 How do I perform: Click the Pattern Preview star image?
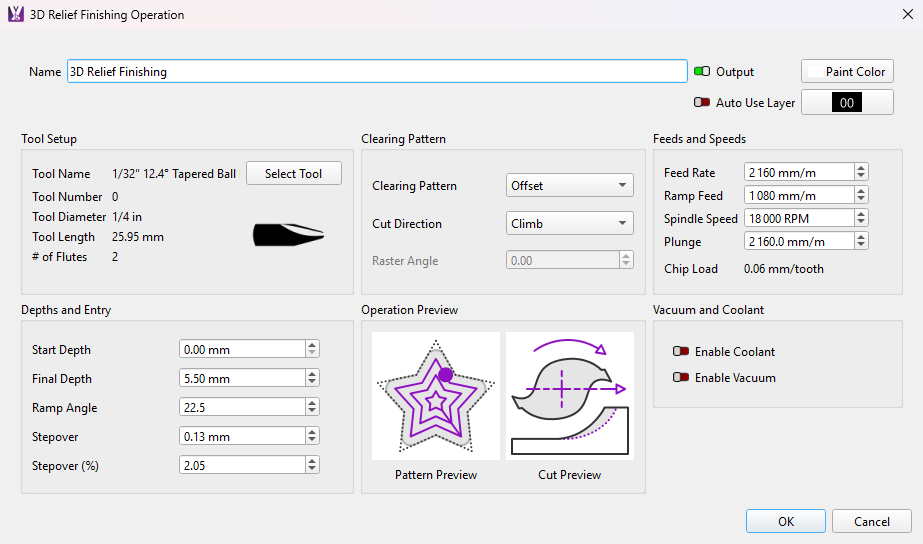436,396
